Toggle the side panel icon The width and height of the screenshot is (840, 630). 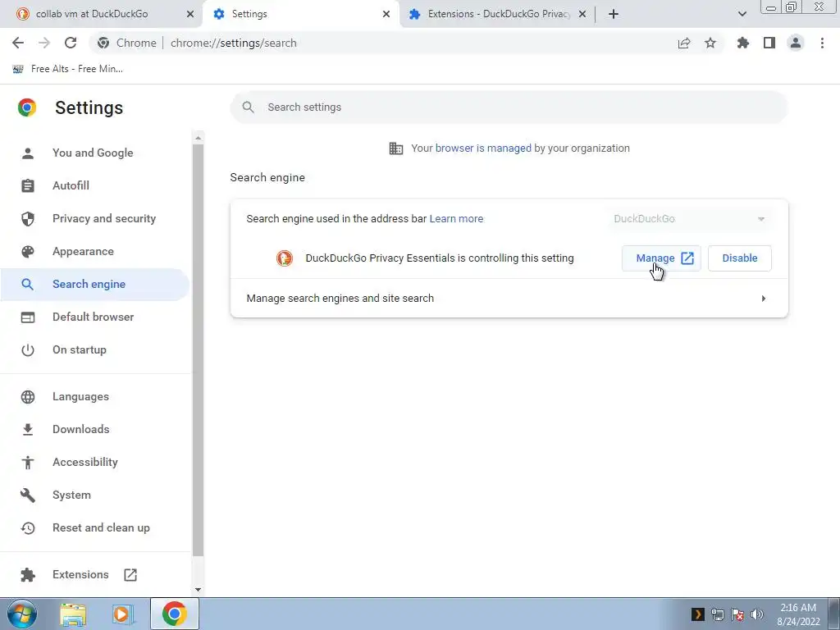click(769, 43)
